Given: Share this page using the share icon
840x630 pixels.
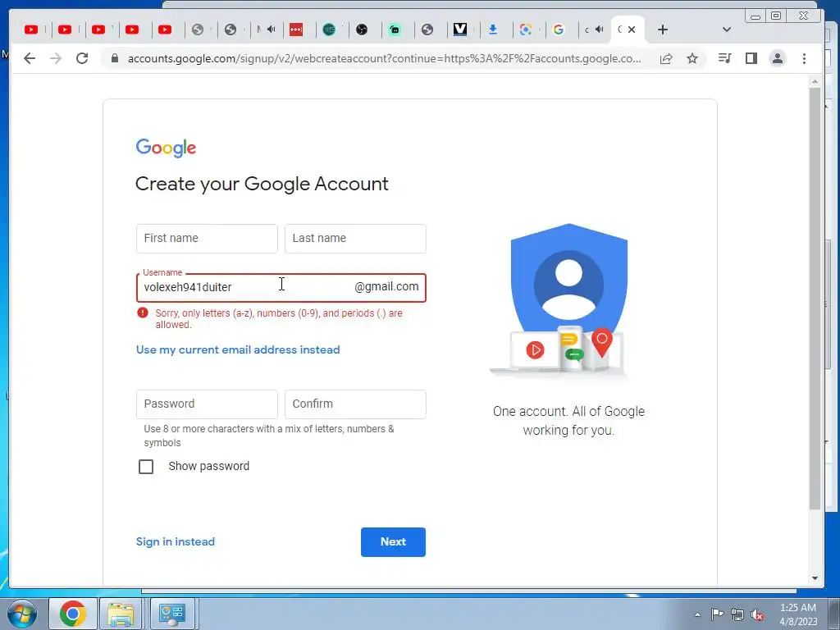Looking at the screenshot, I should 666,58.
